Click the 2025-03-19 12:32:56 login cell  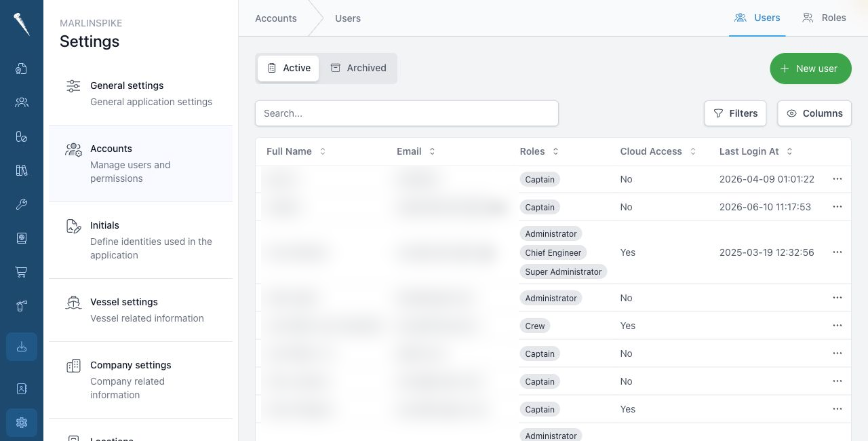pos(767,252)
